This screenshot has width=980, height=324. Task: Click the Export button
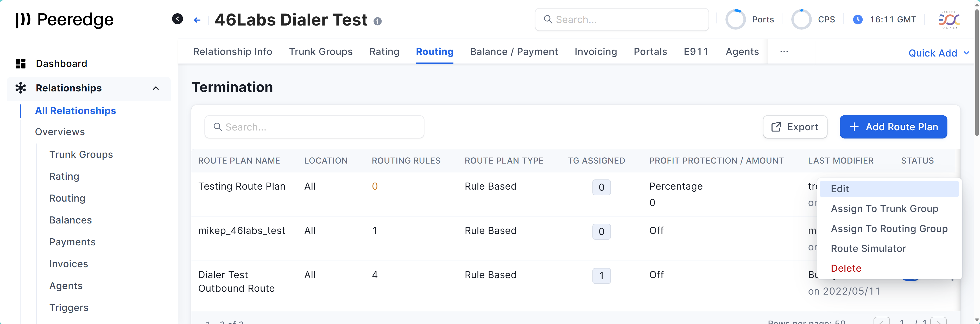[795, 127]
